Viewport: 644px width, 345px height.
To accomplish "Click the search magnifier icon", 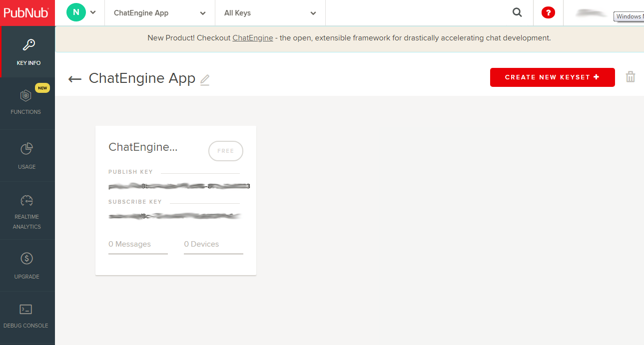I will coord(517,13).
